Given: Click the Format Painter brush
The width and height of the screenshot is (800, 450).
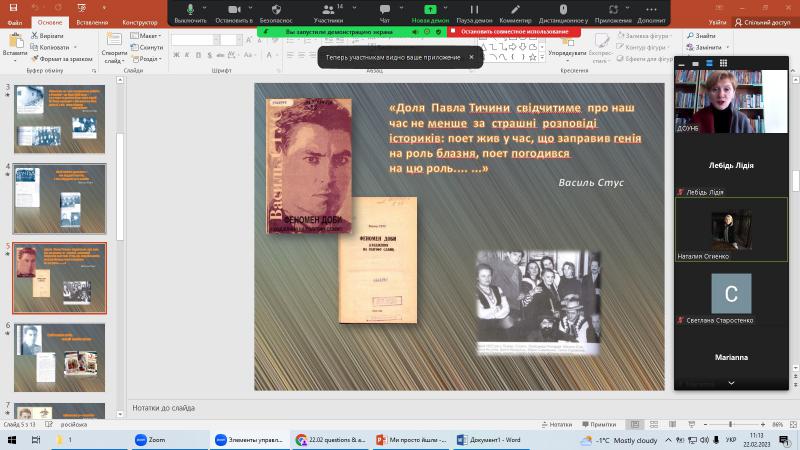Looking at the screenshot, I should coord(35,59).
